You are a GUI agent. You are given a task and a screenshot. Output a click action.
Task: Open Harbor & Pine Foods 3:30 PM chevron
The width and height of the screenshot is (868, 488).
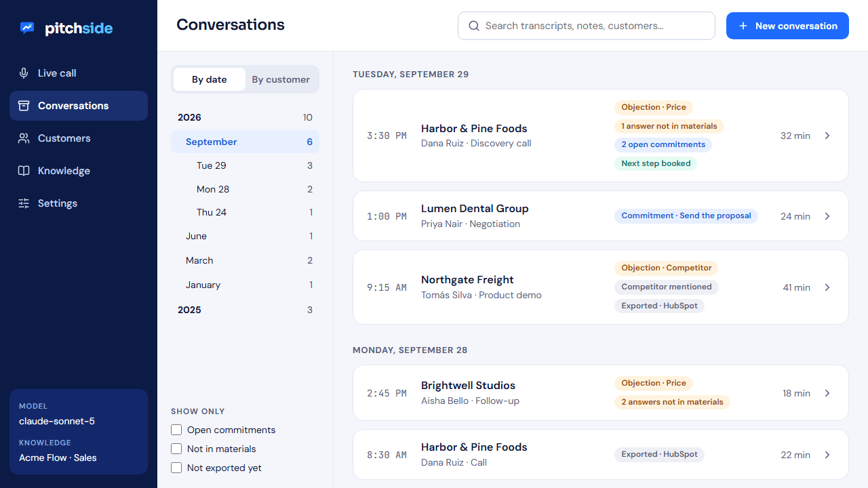click(827, 136)
